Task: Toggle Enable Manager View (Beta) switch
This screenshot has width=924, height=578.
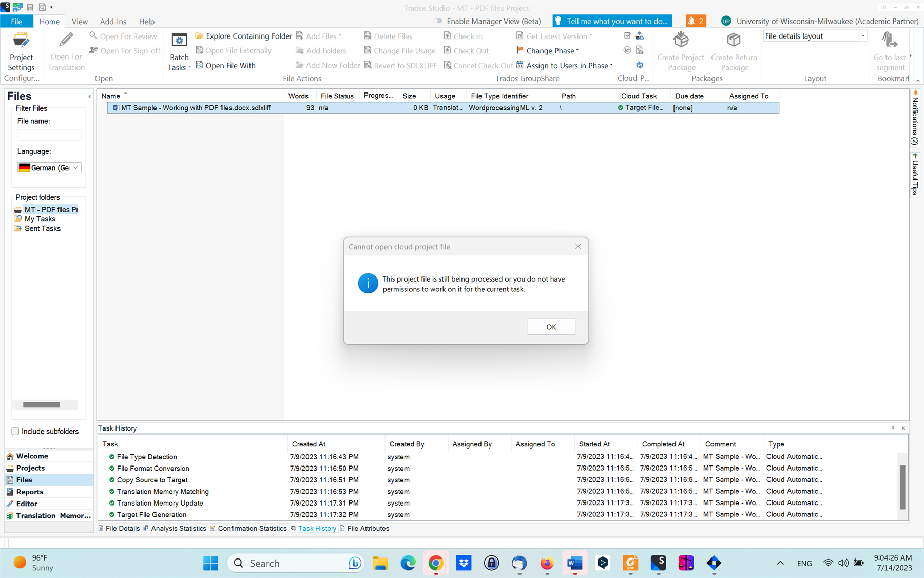Action: [x=438, y=21]
